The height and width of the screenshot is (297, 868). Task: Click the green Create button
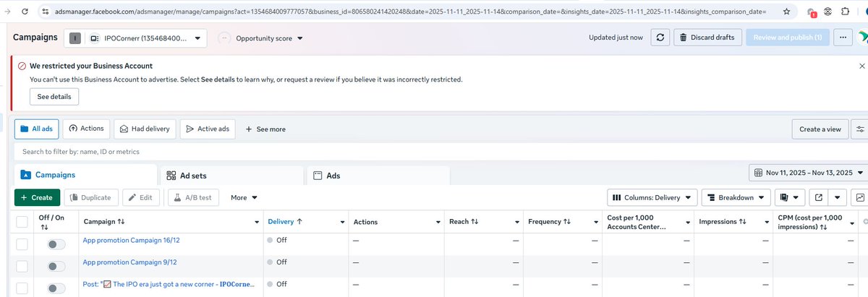pyautogui.click(x=37, y=197)
